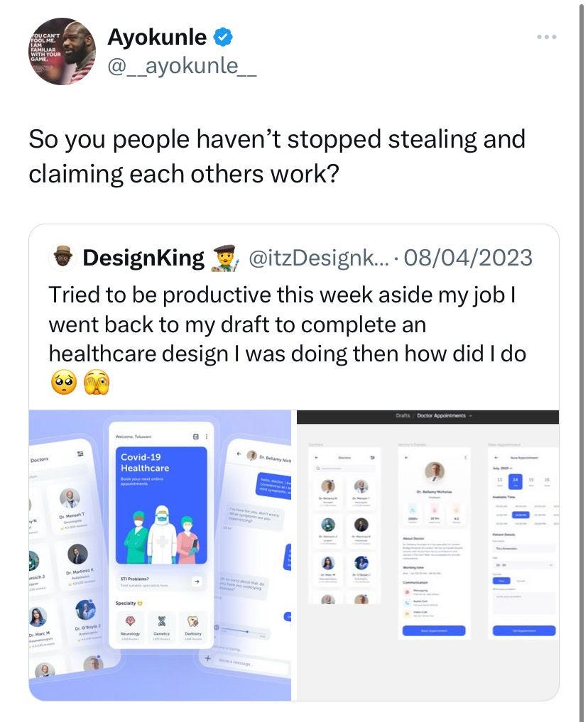The height and width of the screenshot is (722, 588).
Task: Expand the Doctor Appointments dropdown arrow
Action: point(471,416)
